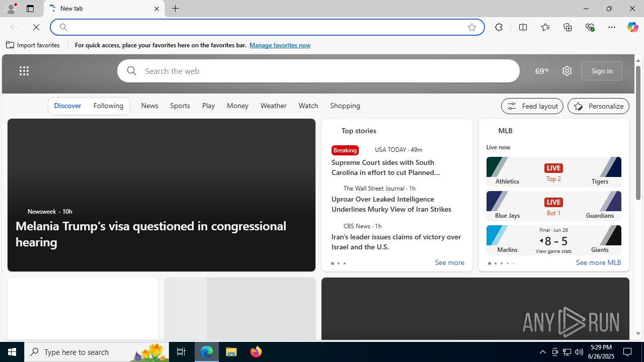Select the Discover tab
The image size is (644, 362).
67,106
